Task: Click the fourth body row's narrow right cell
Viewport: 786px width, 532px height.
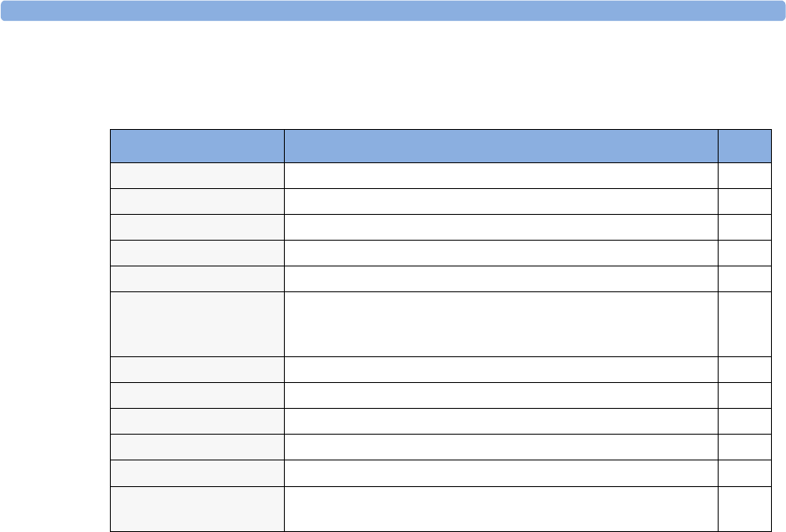Action: 745,252
